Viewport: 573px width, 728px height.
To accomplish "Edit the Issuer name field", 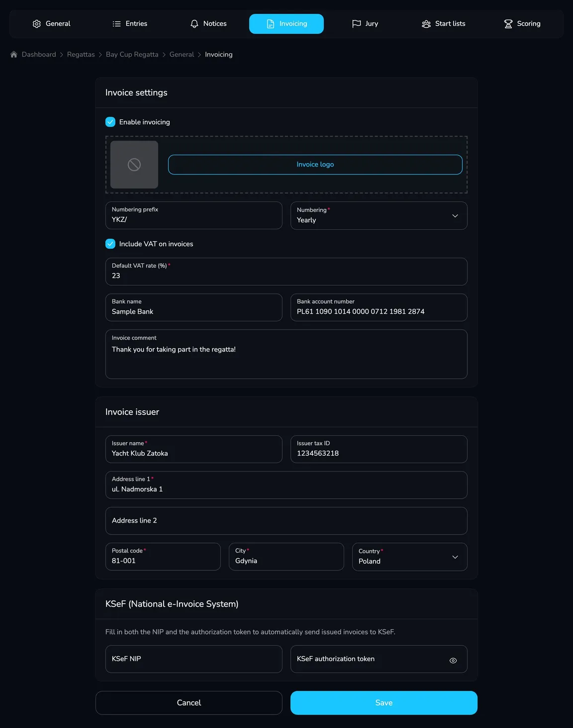I will 194,449.
